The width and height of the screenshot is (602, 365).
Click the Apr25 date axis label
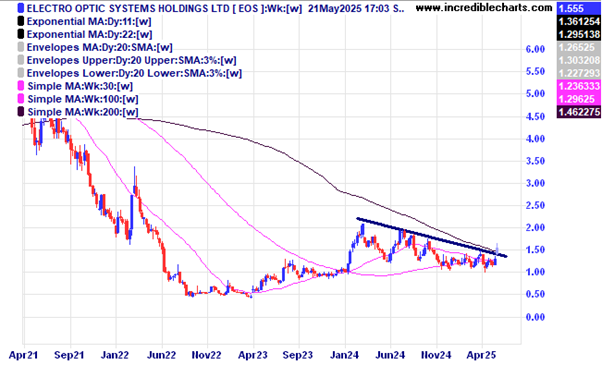coord(481,355)
